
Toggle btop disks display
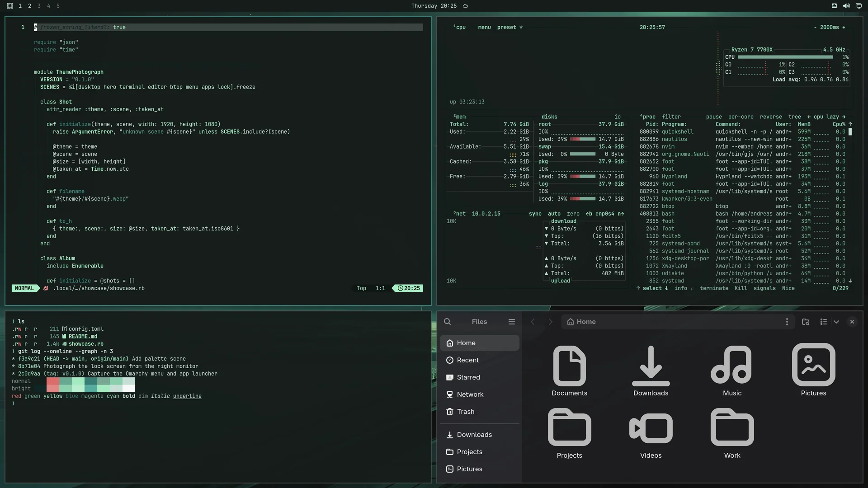pyautogui.click(x=549, y=117)
